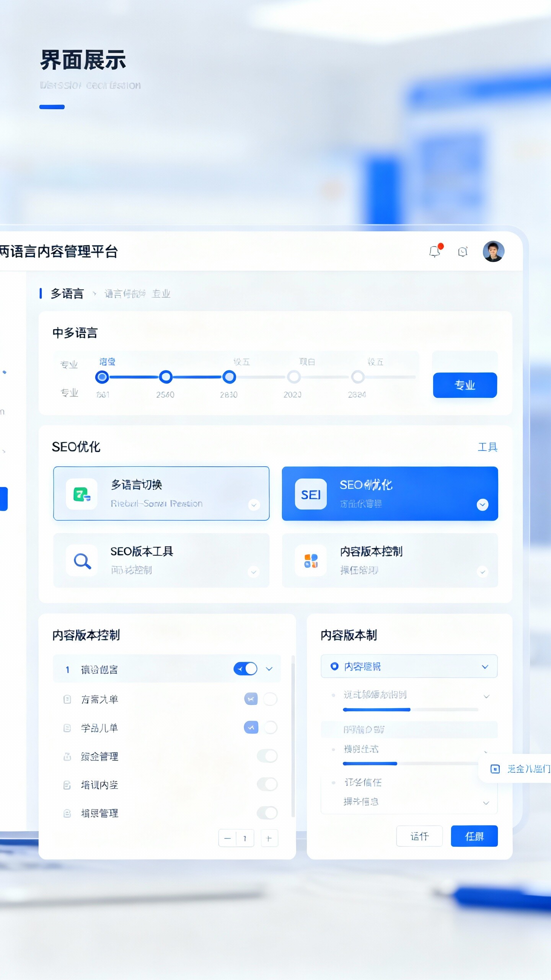Viewport: 551px width, 980px height.
Task: Click the icon beside last 管理 row
Action: coord(67,813)
